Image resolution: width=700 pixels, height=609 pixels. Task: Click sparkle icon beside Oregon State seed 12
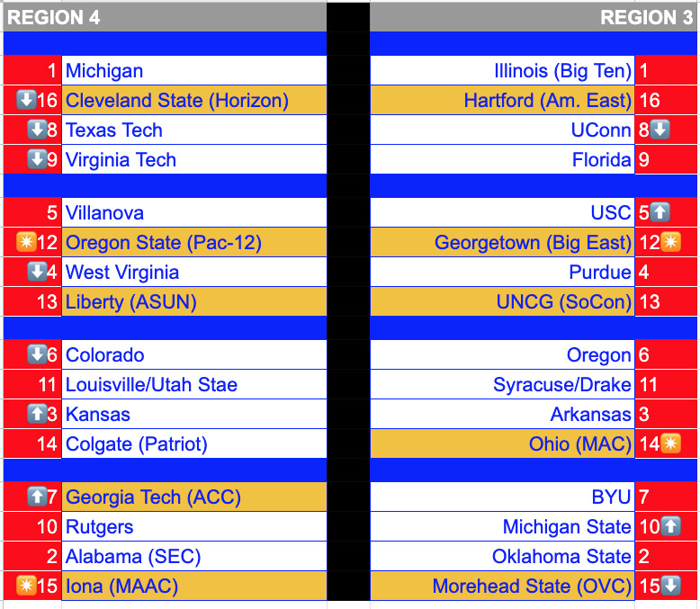click(26, 243)
